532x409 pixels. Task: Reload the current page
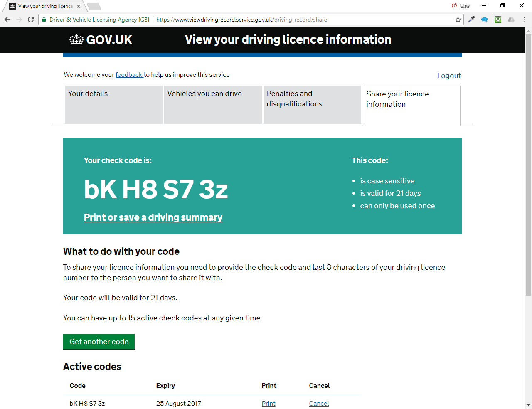pos(30,19)
